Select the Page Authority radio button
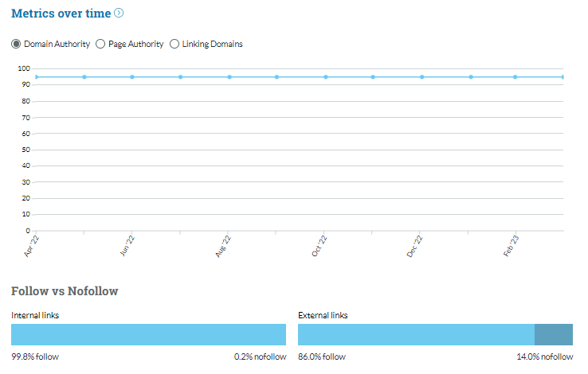 coord(100,44)
